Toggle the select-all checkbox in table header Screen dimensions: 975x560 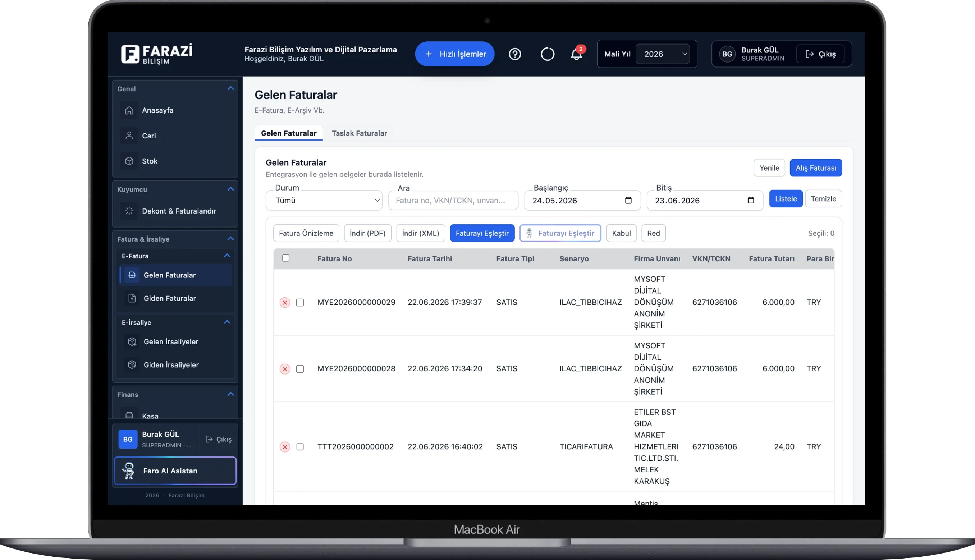(x=286, y=258)
